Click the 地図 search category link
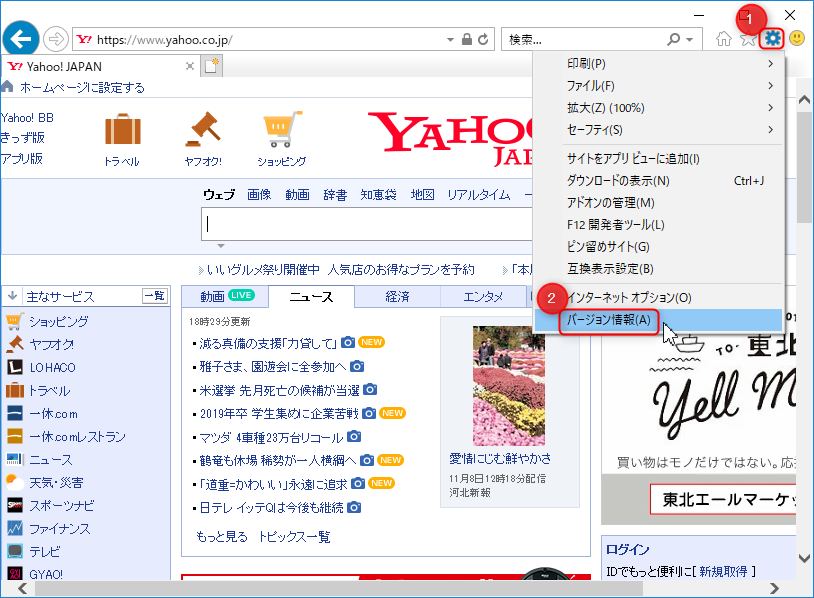Viewport: 814px width, 598px height. [x=423, y=195]
